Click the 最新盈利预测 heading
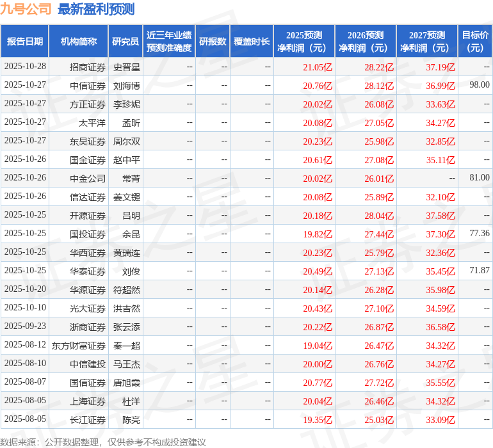The height and width of the screenshot is (448, 493). (x=96, y=9)
